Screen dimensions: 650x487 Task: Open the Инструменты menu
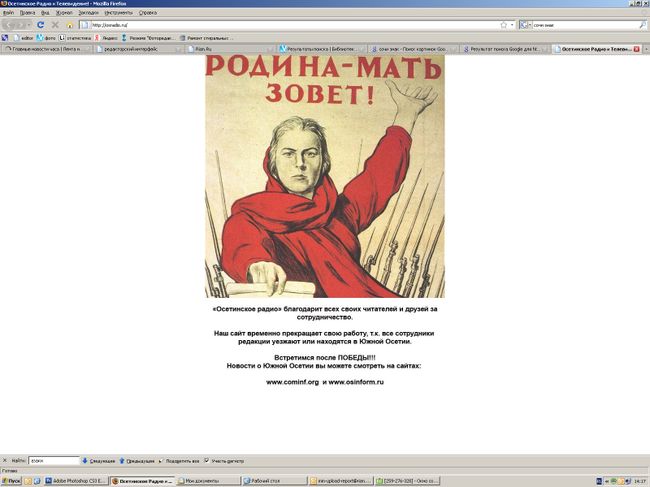tap(119, 13)
